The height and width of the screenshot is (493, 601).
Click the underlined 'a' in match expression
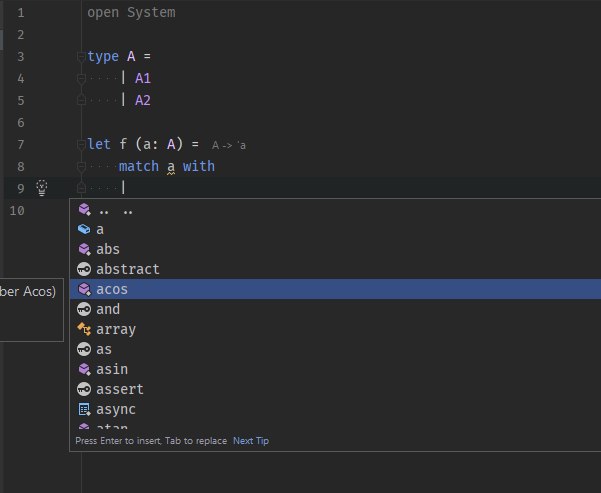click(x=170, y=166)
